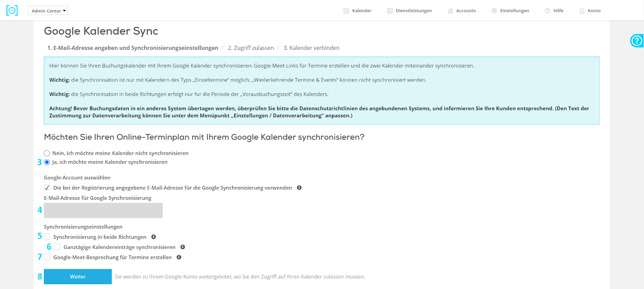Click the 'Achtung!' warning paragraph
This screenshot has width=644, height=289.
click(319, 112)
